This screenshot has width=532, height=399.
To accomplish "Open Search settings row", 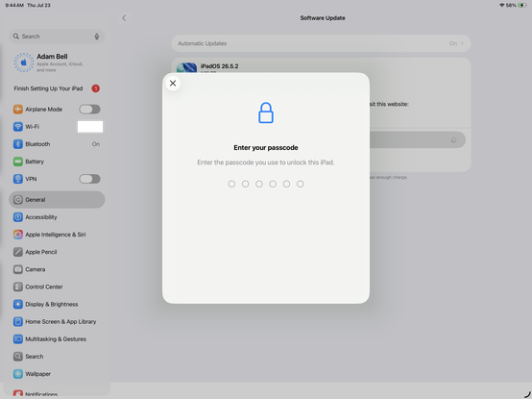I will coord(57,357).
